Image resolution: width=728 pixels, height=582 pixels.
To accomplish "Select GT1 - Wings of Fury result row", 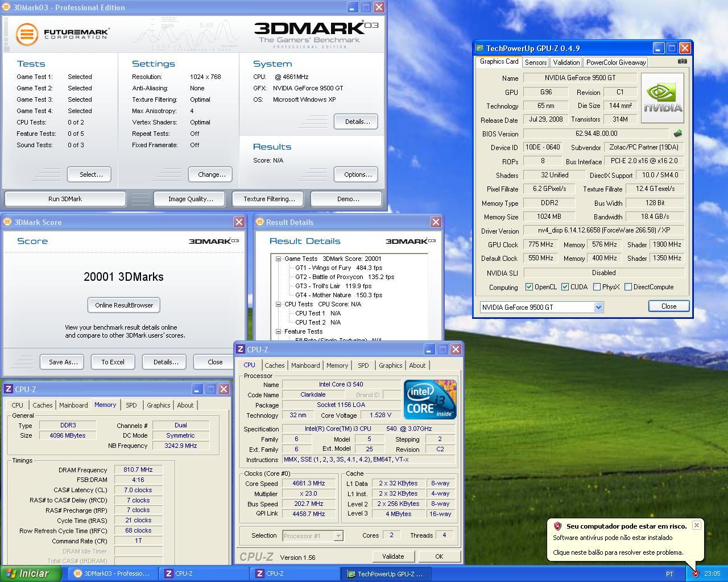I will pos(338,268).
